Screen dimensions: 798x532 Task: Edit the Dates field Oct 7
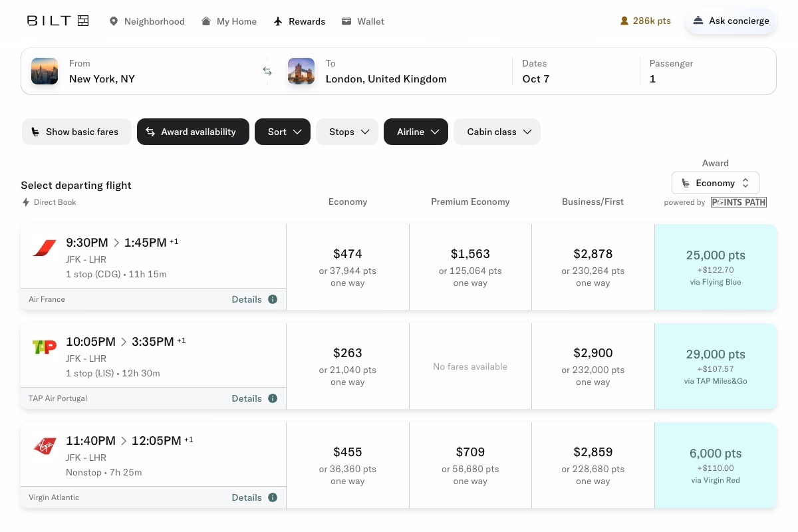(572, 71)
